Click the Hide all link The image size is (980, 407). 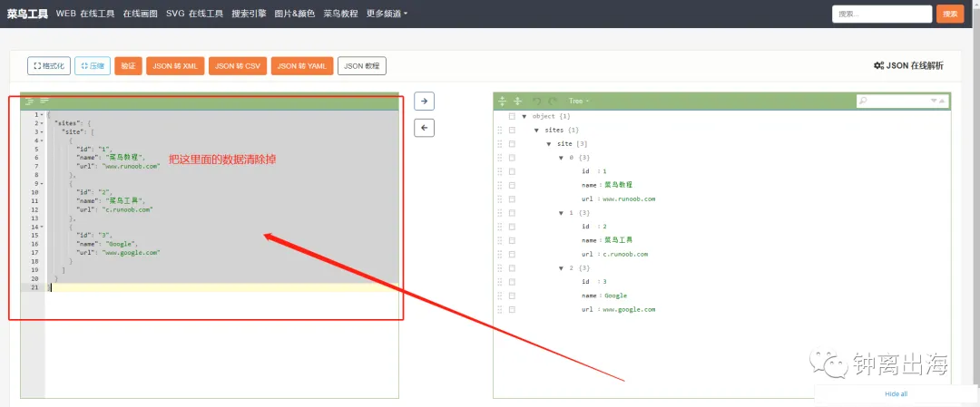tap(897, 394)
